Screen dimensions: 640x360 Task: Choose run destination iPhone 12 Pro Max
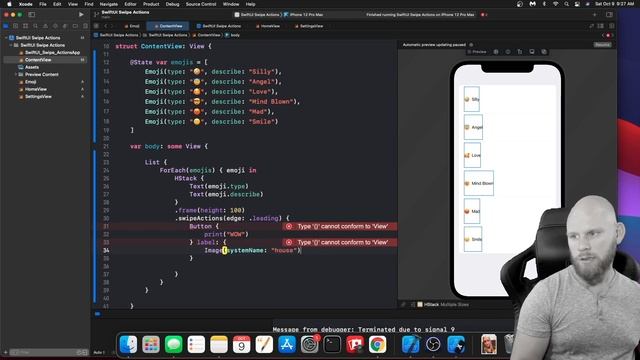pos(304,14)
